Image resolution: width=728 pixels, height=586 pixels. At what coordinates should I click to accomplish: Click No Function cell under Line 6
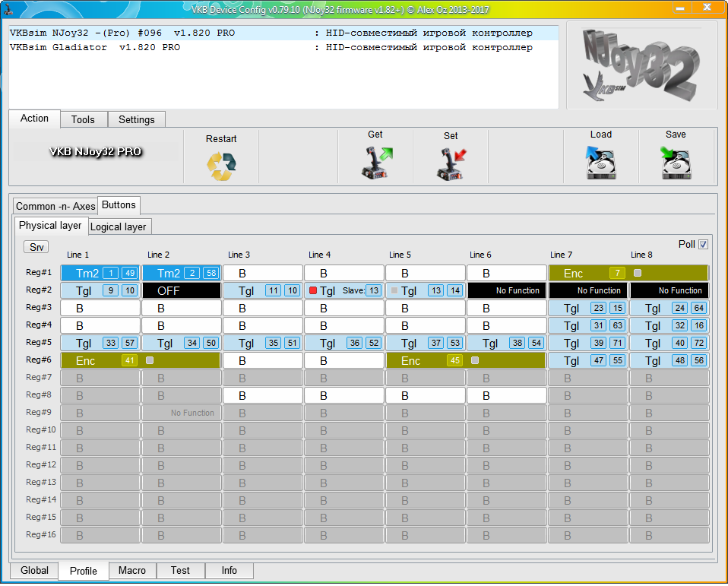point(507,290)
